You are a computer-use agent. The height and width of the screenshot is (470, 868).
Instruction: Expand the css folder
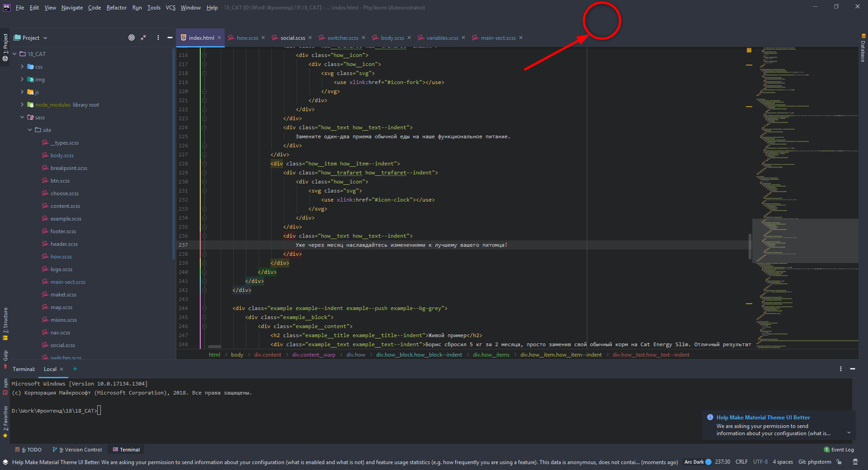point(22,66)
